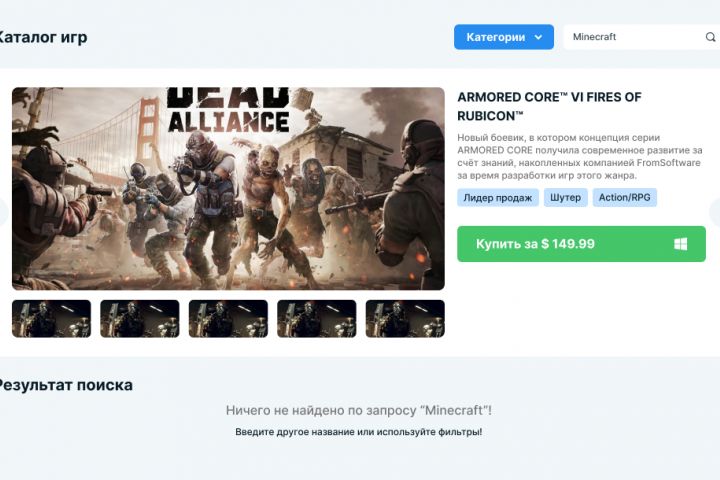Click the magnifier search icon
720x480 pixels.
tap(710, 37)
